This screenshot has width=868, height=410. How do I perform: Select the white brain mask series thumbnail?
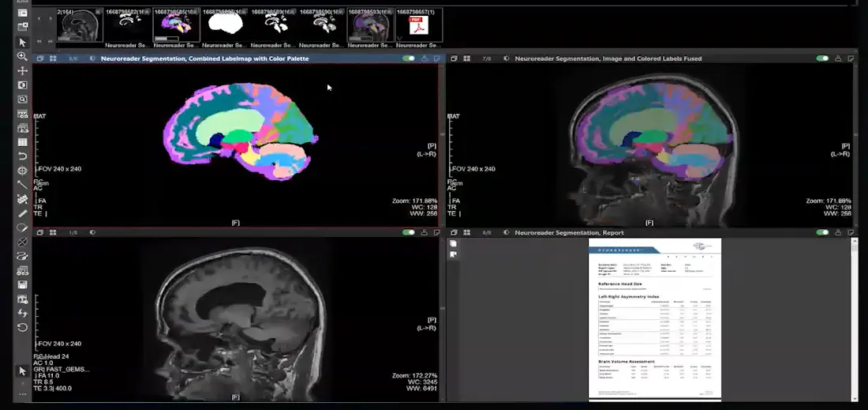tap(223, 24)
